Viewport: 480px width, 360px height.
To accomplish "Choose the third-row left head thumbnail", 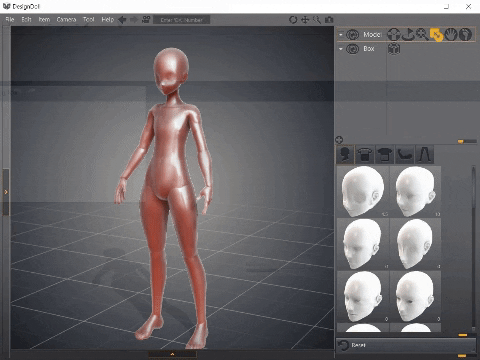I will point(363,296).
